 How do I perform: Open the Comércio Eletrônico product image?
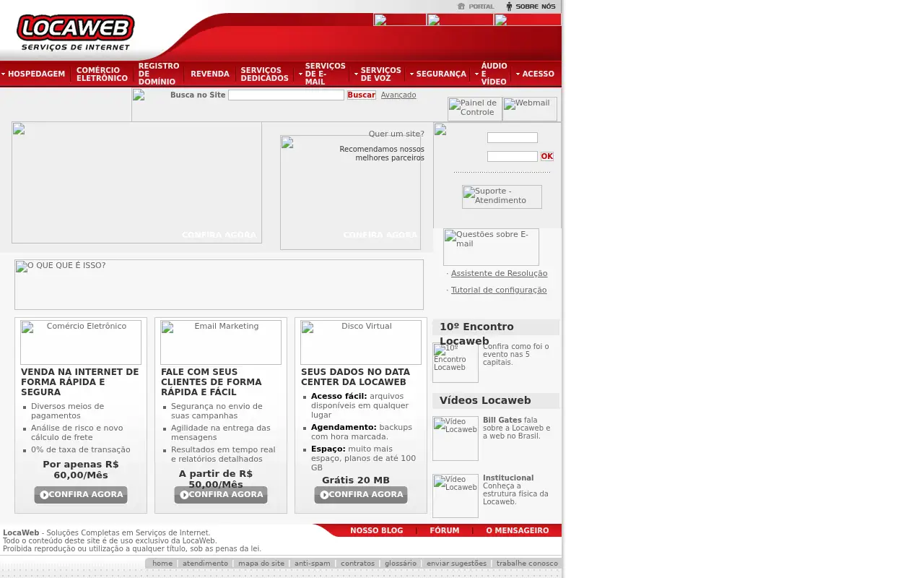(x=81, y=342)
